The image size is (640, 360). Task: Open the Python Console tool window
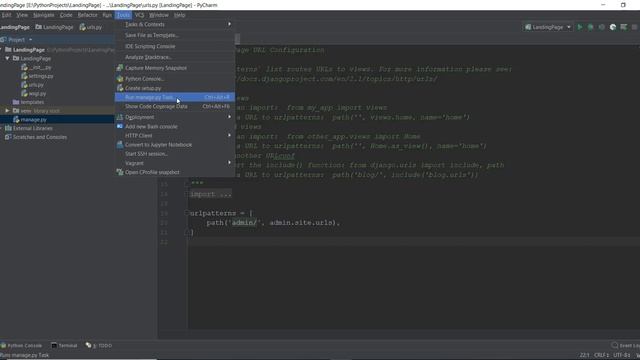coord(21,346)
